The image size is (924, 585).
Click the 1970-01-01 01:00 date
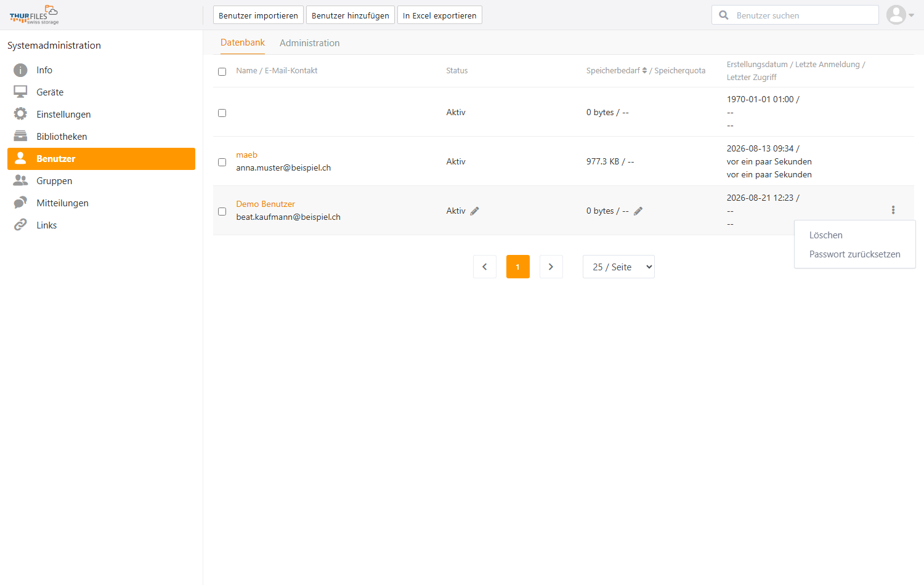pos(760,99)
